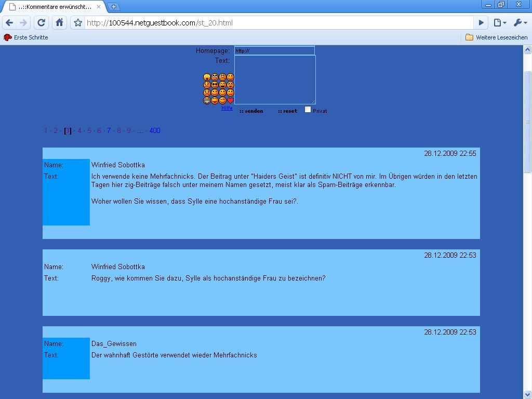This screenshot has height=399, width=532.
Task: Bookmark this page with the star icon
Action: [78, 23]
